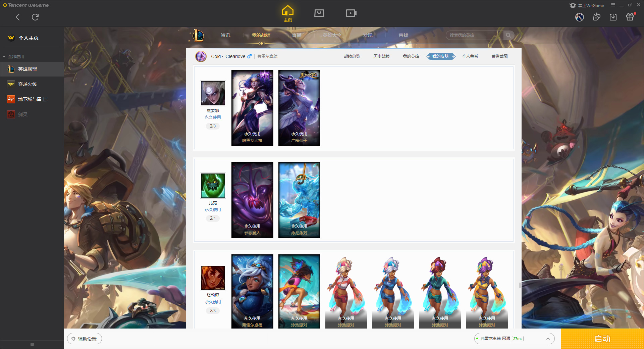644x349 pixels.
Task: Refresh the page with the reload icon
Action: click(35, 17)
